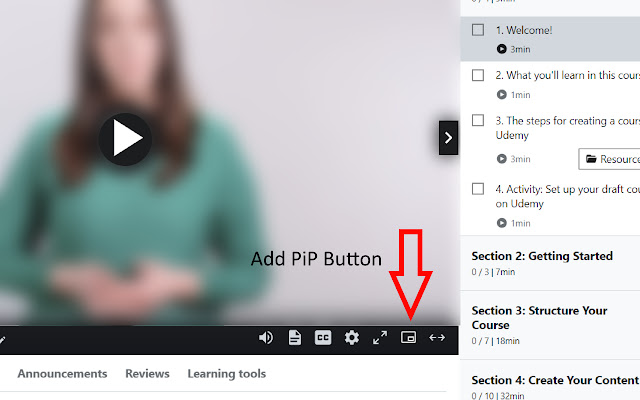
Task: Check the box for Activity: Set up your draft
Action: (x=478, y=189)
